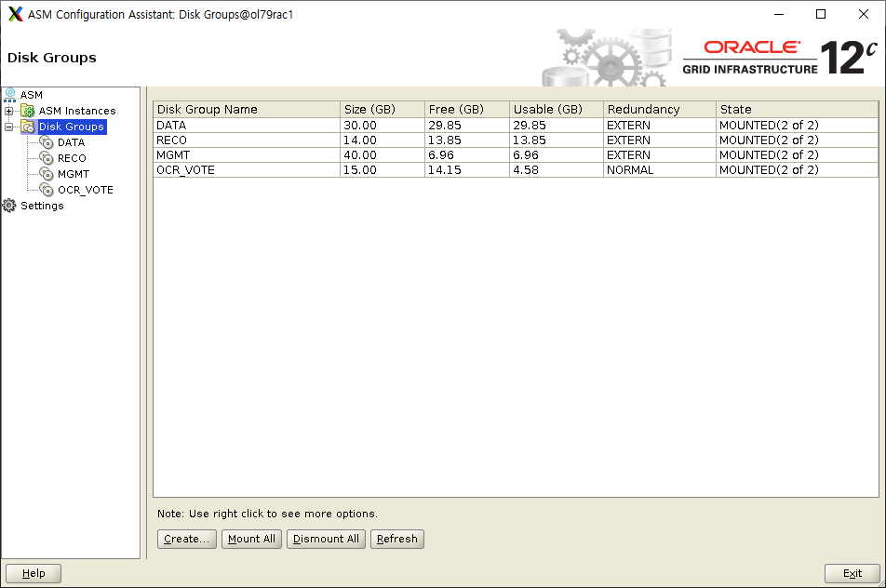
Task: Select the RECO row in the table
Action: 516,140
